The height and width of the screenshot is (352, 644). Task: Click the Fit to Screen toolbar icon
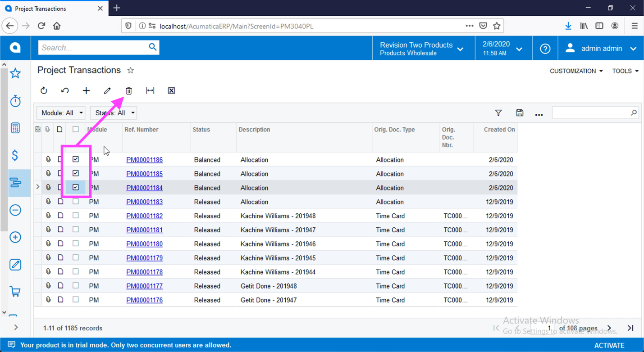150,90
